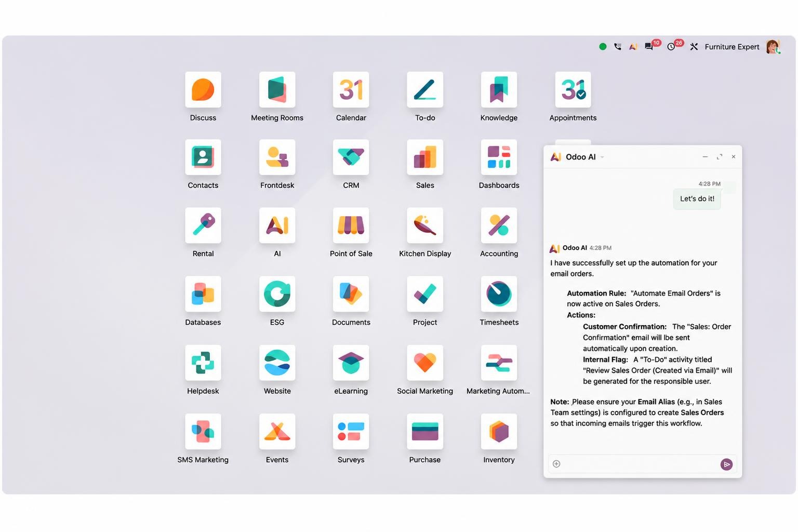Image resolution: width=798 pixels, height=532 pixels.
Task: Open the Point of Sale app
Action: pyautogui.click(x=351, y=225)
